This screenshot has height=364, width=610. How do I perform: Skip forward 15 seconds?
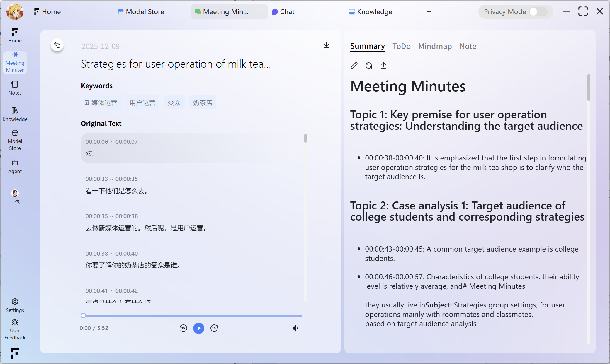pyautogui.click(x=214, y=328)
